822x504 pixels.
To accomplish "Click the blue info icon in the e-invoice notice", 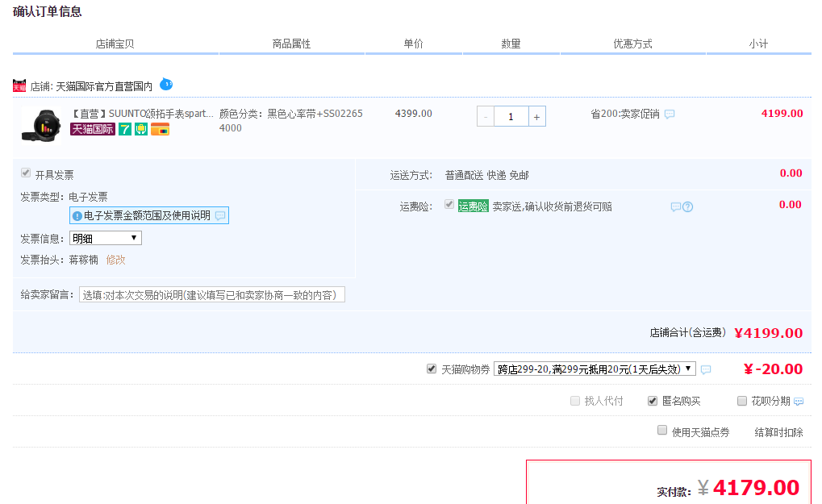I will point(77,216).
